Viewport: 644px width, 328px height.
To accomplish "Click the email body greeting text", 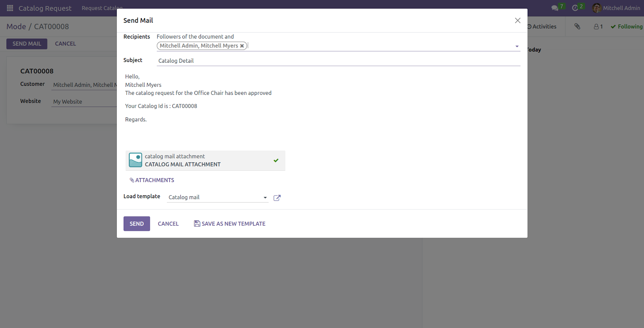I will pos(132,76).
